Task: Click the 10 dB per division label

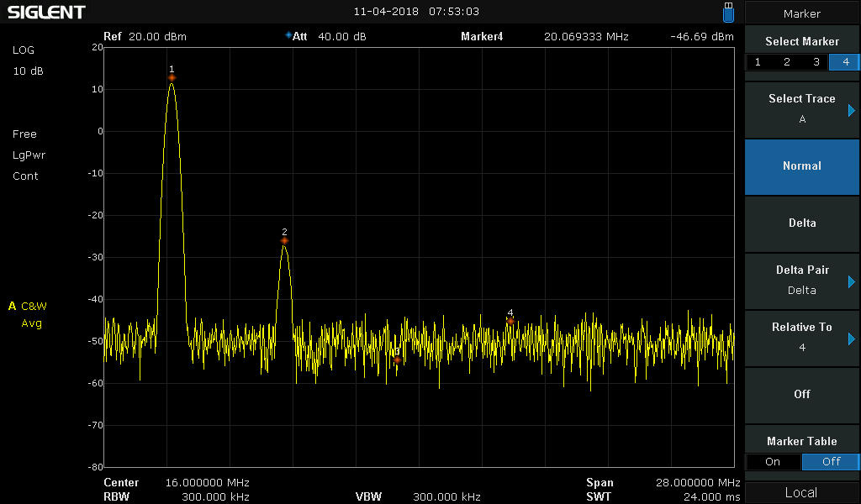Action: click(x=28, y=71)
